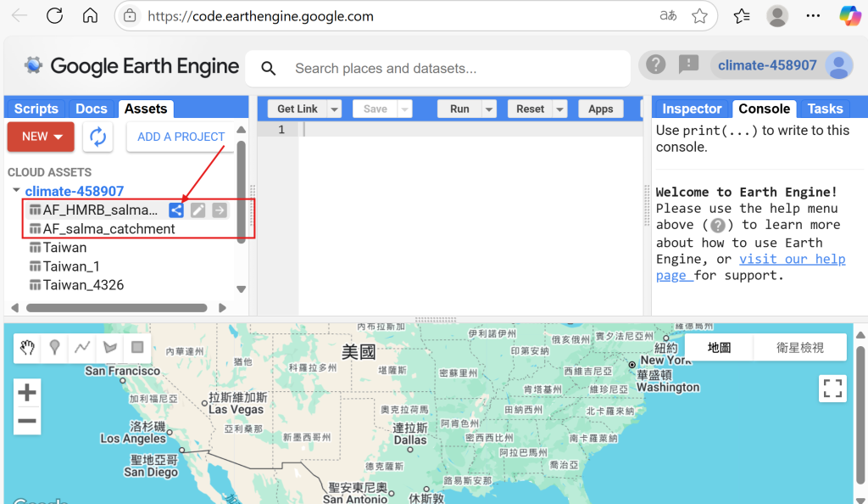
Task: Zoom out on the map
Action: pyautogui.click(x=26, y=421)
